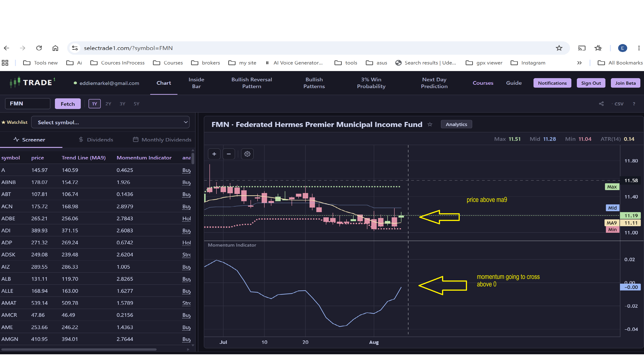Screen dimensions: 644x357
Task: Favorite FMN with the title star icon
Action: [x=430, y=124]
